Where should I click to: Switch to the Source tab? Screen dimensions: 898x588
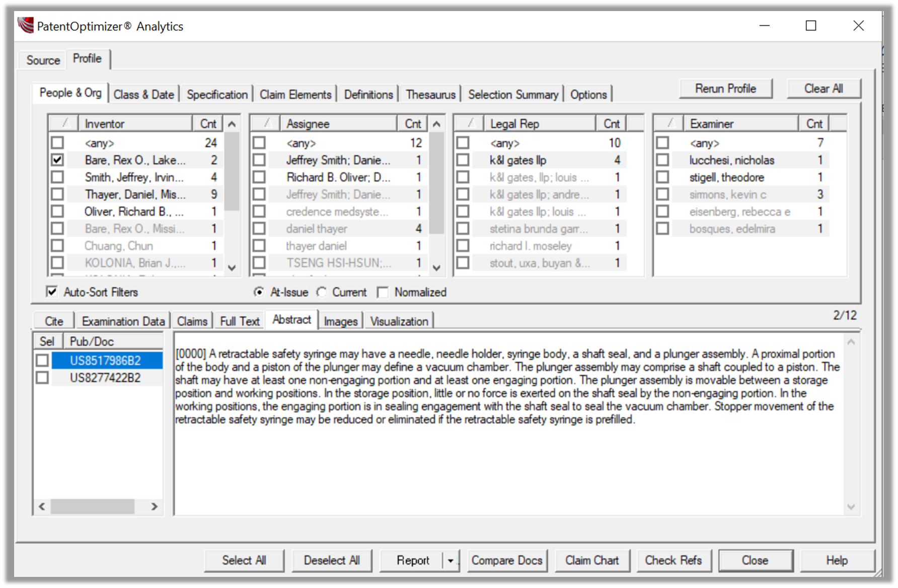tap(43, 60)
